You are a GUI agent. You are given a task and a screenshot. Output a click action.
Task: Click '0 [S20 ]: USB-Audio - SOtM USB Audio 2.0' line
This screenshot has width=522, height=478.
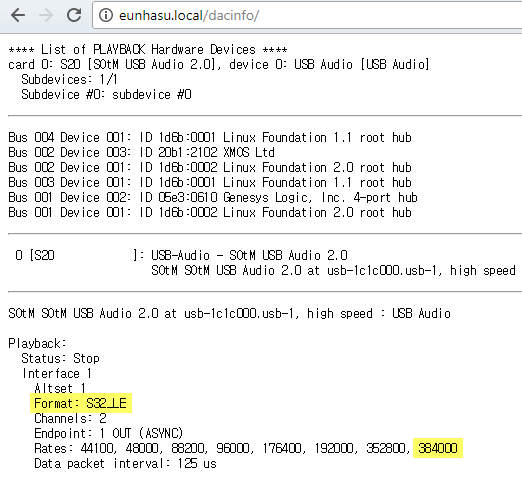[x=181, y=256]
